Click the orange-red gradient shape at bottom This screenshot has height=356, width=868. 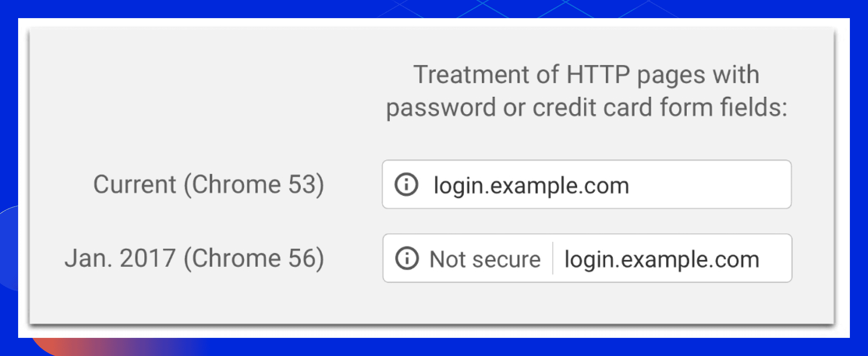pos(57,346)
